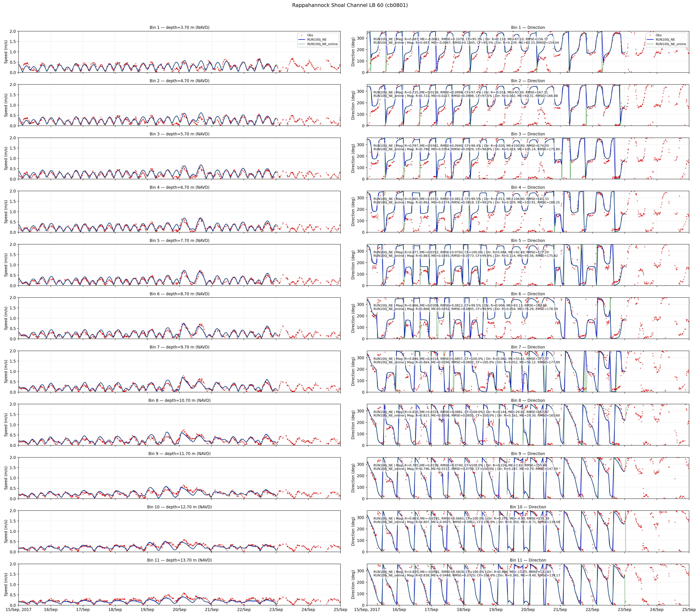Click "RUN100j_NE_online" in the Bin 1 speed legend
The height and width of the screenshot is (616, 700).
pos(322,44)
